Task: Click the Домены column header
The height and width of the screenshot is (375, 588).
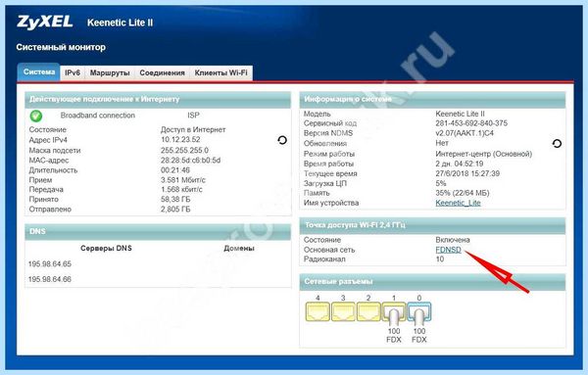Action: [x=239, y=249]
